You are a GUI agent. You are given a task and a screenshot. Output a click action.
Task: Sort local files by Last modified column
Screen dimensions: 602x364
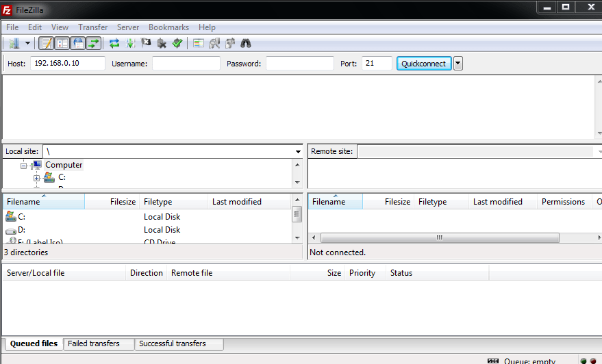pyautogui.click(x=249, y=202)
